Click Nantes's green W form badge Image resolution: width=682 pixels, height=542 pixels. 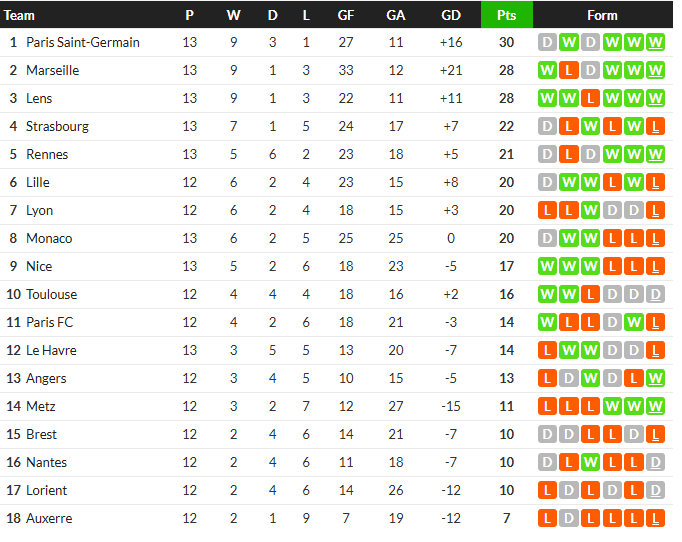pos(591,462)
